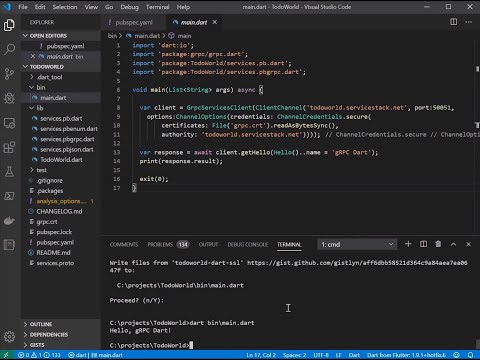Click Ln 17, Col 2 in status bar

click(261, 355)
